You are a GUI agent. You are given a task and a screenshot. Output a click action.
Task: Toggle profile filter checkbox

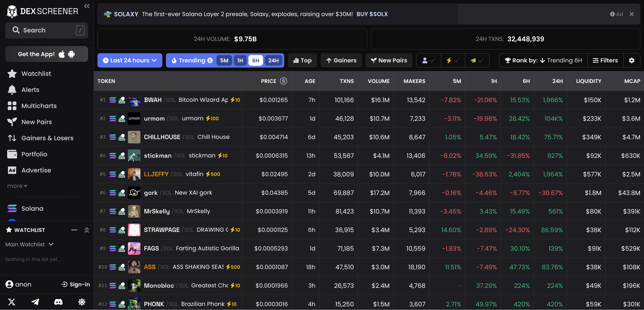(428, 60)
